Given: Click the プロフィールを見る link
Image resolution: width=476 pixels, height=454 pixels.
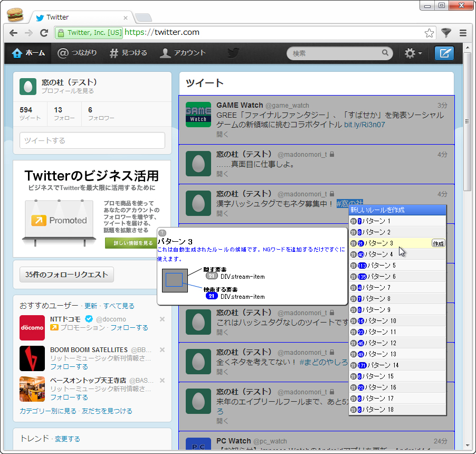Looking at the screenshot, I should point(68,91).
